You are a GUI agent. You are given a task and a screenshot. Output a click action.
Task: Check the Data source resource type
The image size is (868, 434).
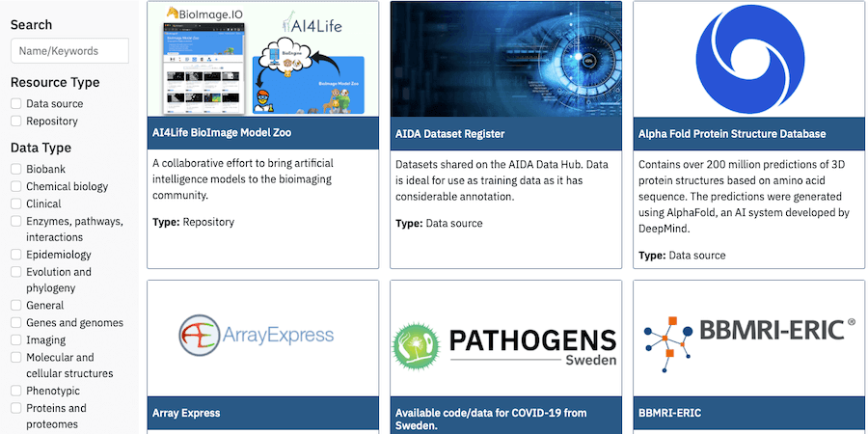[16, 104]
